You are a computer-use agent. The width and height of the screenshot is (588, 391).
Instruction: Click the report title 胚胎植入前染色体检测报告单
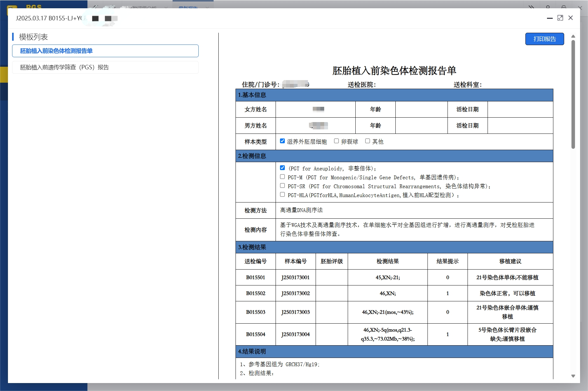click(x=394, y=71)
